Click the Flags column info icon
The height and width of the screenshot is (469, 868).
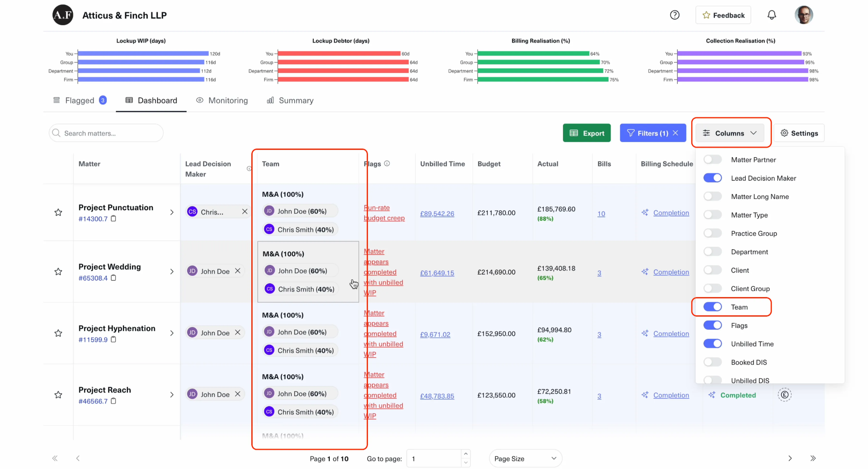387,164
